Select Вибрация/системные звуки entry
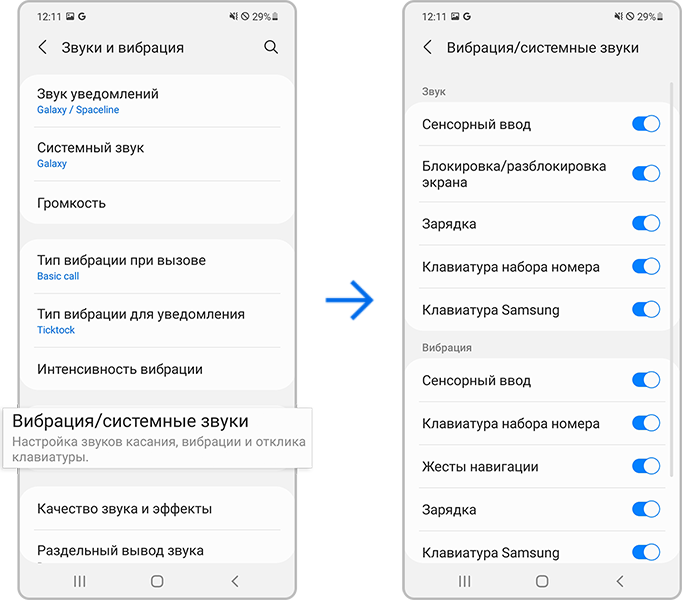Screen dimensions: 700x600 coord(157,438)
